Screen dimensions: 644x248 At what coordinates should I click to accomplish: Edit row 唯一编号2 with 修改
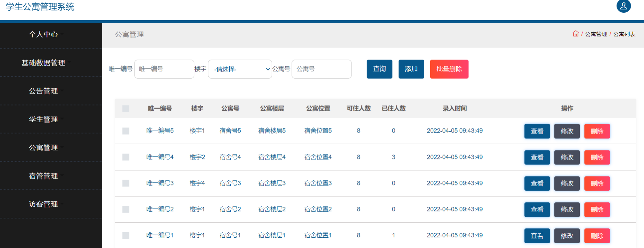coord(567,210)
